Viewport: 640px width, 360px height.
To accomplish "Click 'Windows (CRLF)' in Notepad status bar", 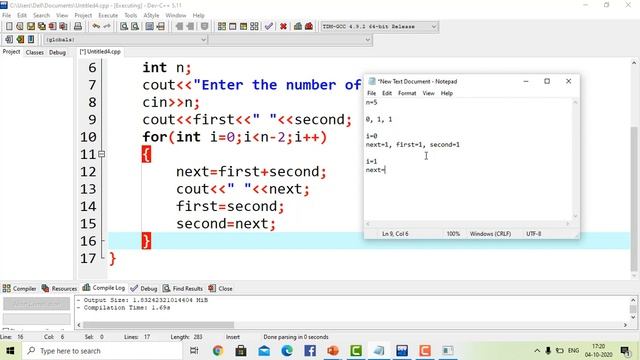I will (490, 234).
